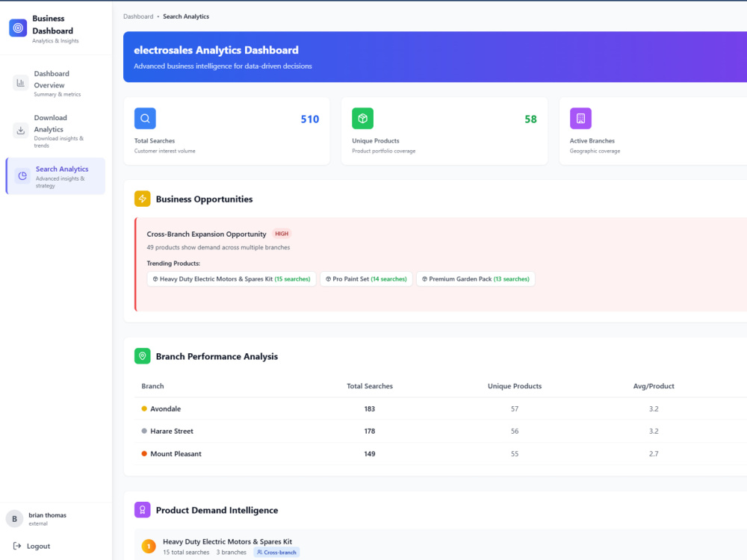Click the Dashboard Overview bar chart icon
The width and height of the screenshot is (747, 560).
pos(20,83)
